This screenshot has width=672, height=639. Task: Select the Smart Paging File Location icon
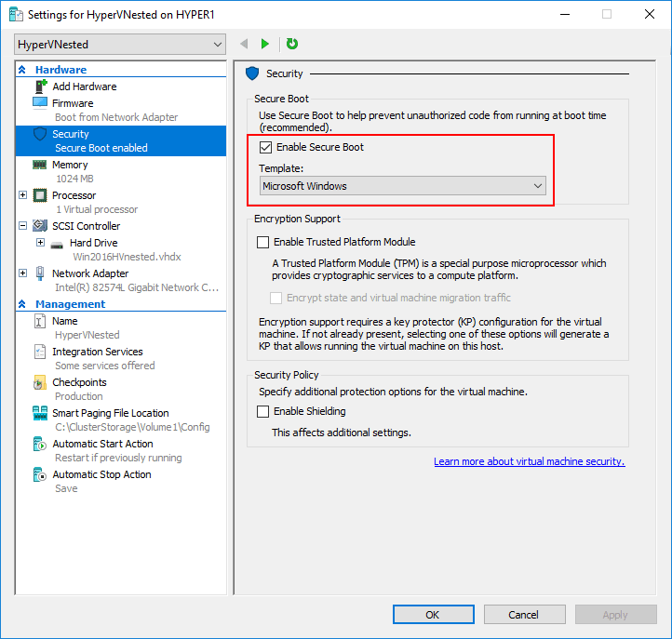coord(40,413)
